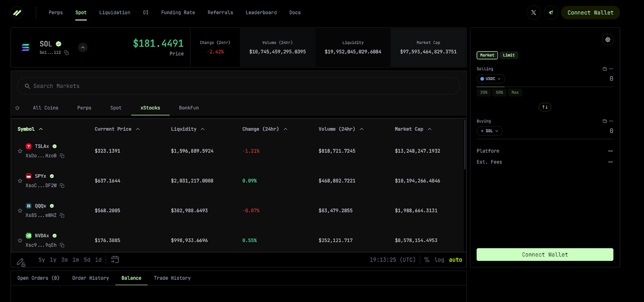This screenshot has height=302, width=644.
Task: Open the OI page
Action: click(146, 12)
